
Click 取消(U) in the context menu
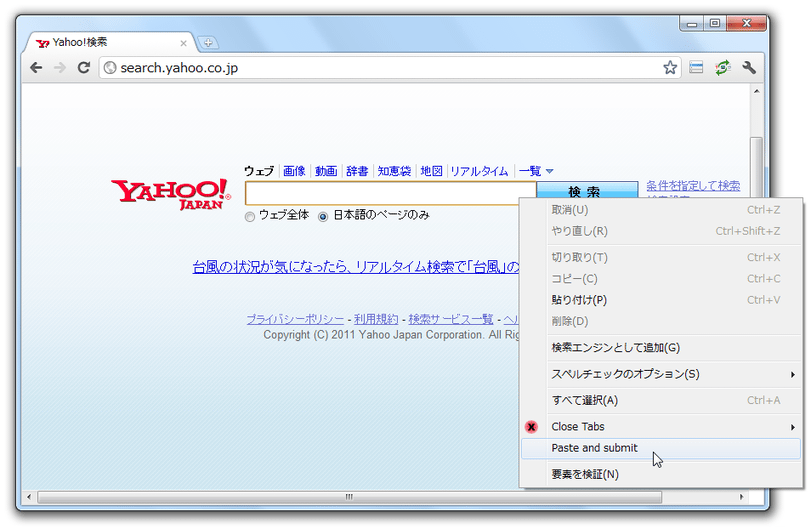click(660, 210)
